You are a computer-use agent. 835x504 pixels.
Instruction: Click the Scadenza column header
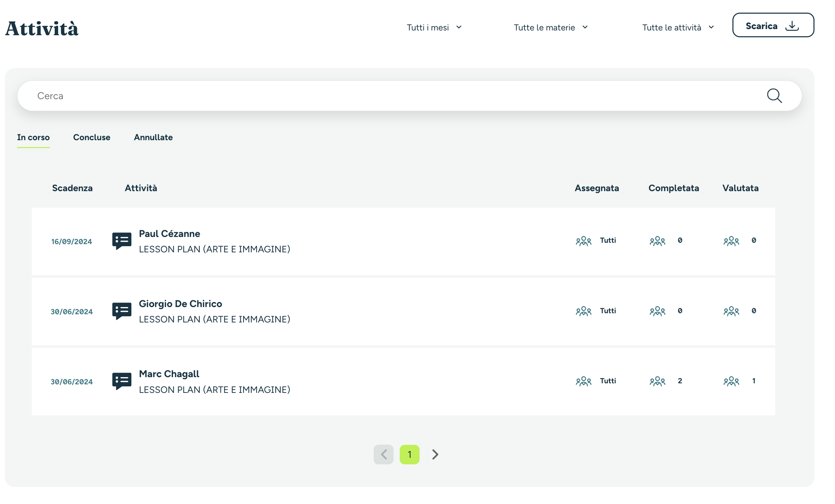tap(72, 188)
